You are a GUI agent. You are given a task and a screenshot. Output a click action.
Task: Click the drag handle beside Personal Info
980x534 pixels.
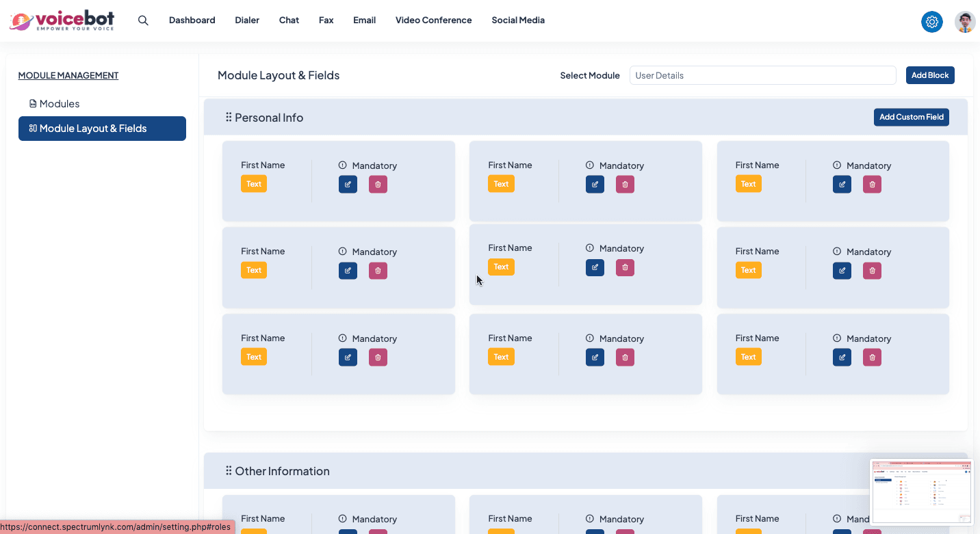[229, 118]
